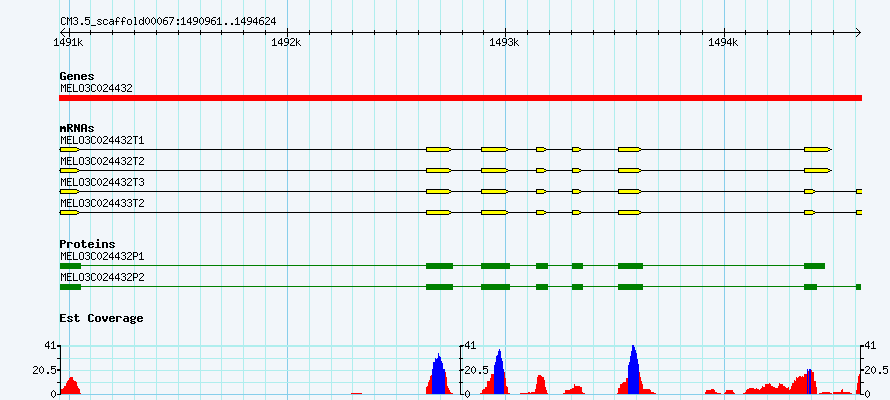Click the last green segment of MELO3C024432P1
890x400 pixels.
[x=815, y=266]
